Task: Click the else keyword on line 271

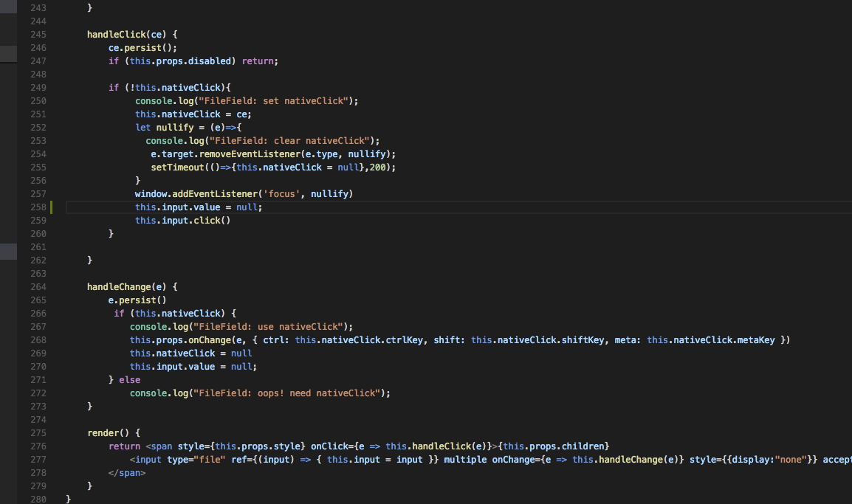Action: 129,379
